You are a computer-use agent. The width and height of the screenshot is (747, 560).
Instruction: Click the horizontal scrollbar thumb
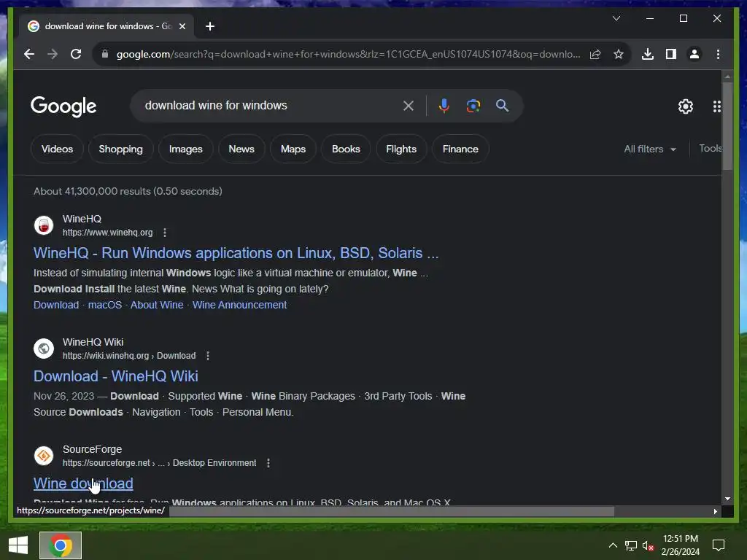(392, 511)
